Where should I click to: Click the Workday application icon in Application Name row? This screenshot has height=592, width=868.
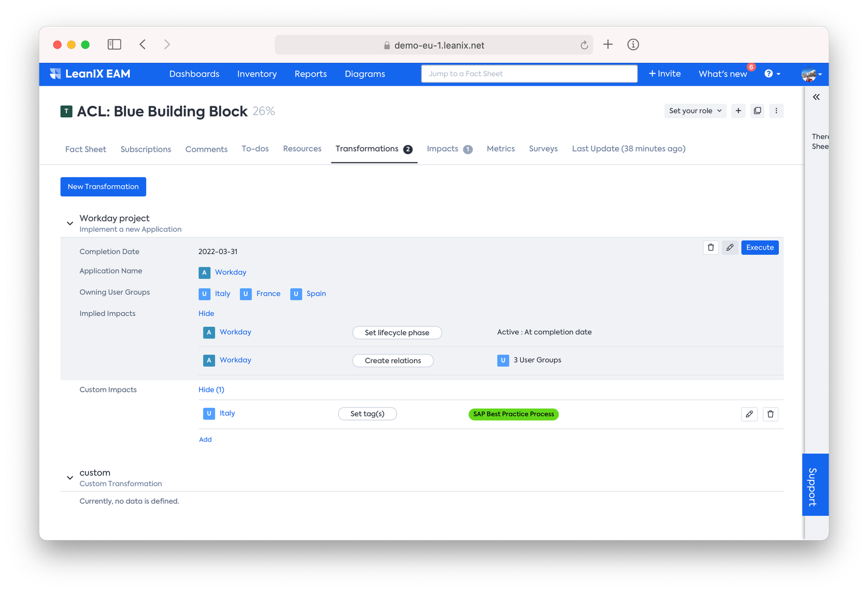click(x=204, y=272)
